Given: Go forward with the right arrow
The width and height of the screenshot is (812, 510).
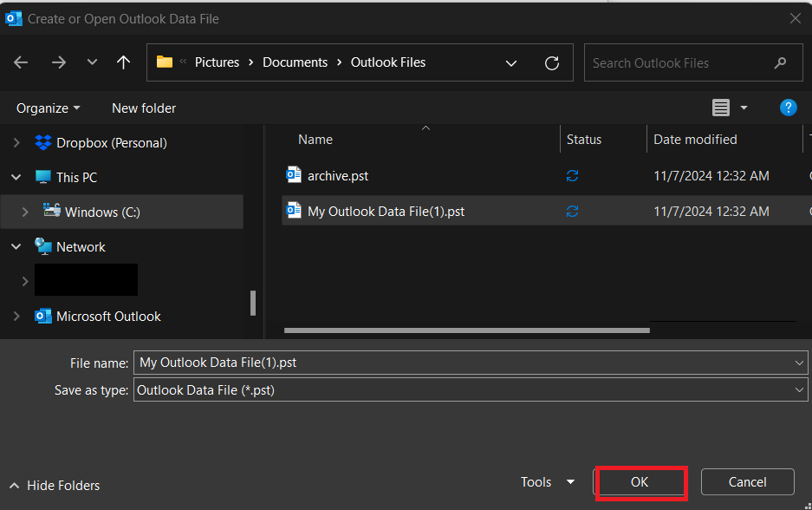Looking at the screenshot, I should [x=59, y=62].
